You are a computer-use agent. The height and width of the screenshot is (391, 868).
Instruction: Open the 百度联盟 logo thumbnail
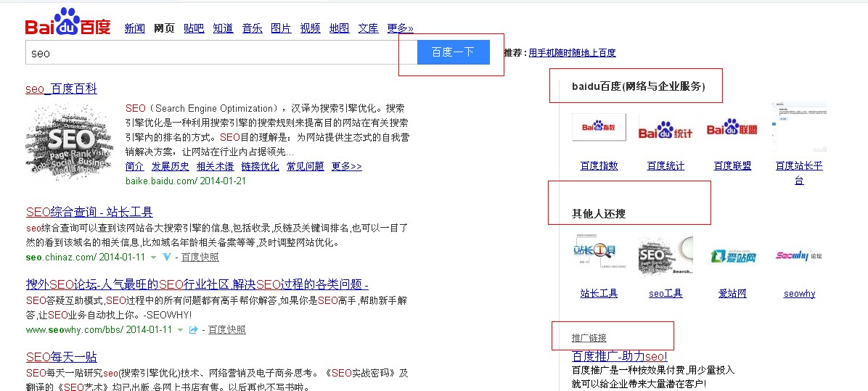(x=732, y=127)
